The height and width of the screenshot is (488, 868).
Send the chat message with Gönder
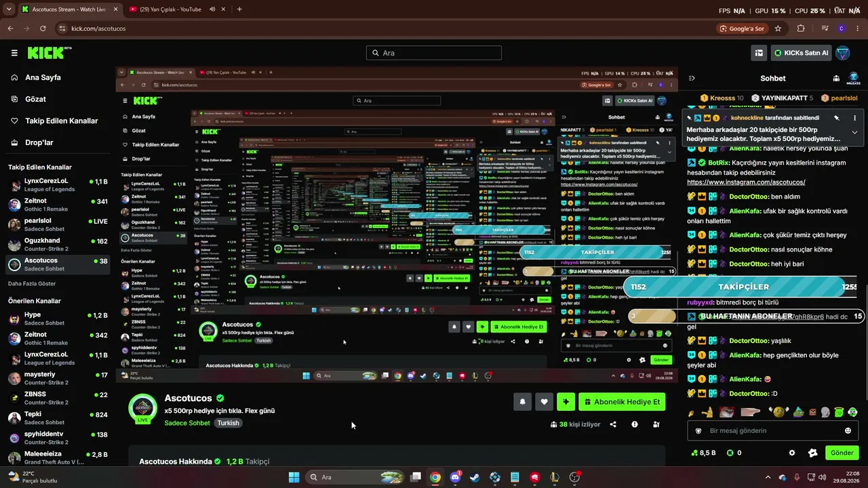[842, 453]
